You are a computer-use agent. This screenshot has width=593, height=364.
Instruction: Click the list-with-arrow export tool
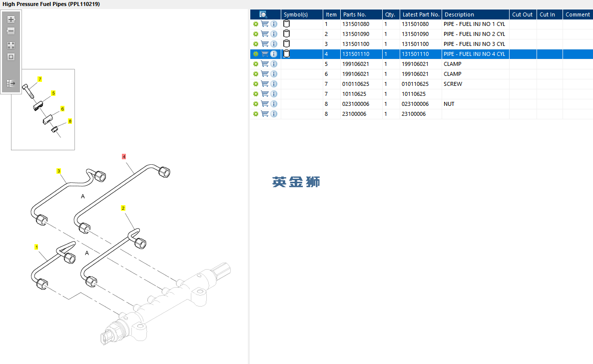(x=11, y=83)
